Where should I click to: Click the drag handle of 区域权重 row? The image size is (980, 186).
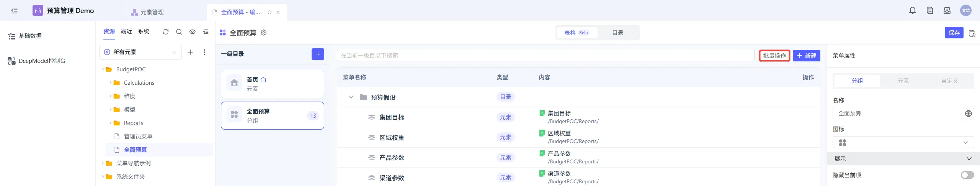pos(371,137)
